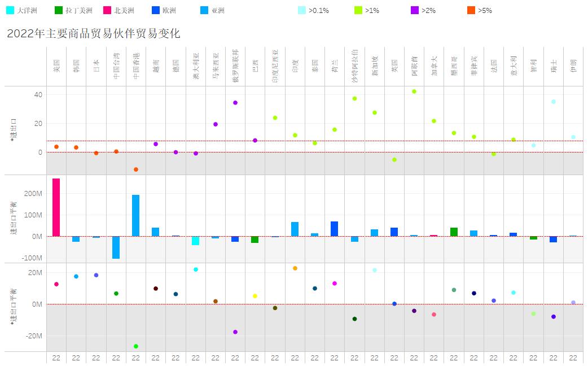Select the 菲律宾 column header
This screenshot has width=588, height=370.
474,66
